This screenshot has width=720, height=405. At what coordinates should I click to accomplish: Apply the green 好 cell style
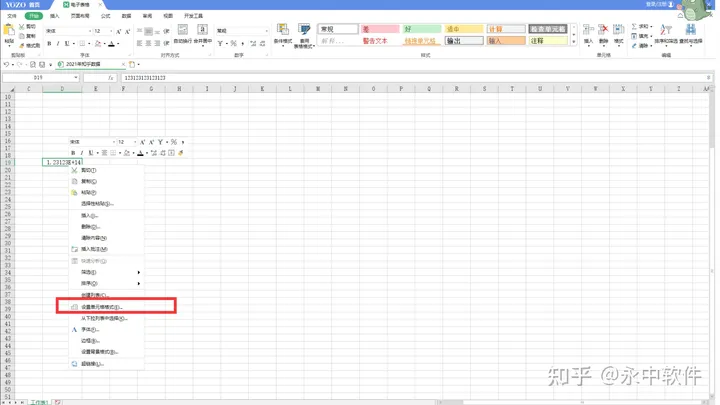(x=422, y=29)
